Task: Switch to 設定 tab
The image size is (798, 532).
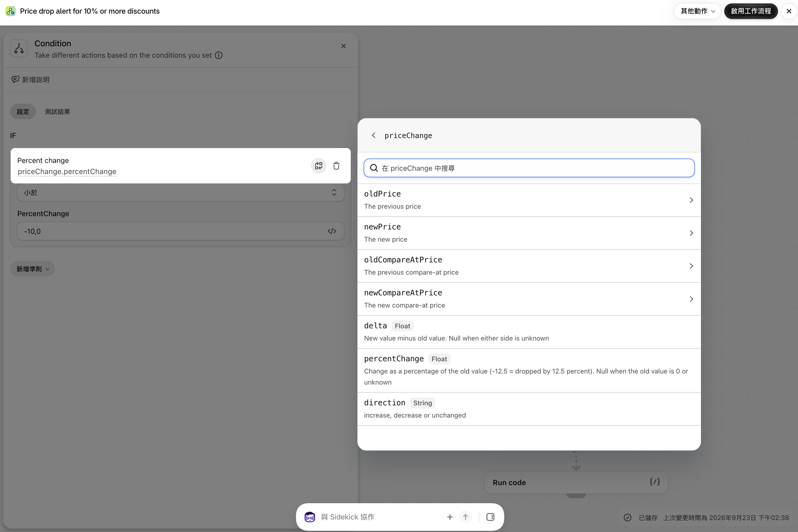Action: 23,111
